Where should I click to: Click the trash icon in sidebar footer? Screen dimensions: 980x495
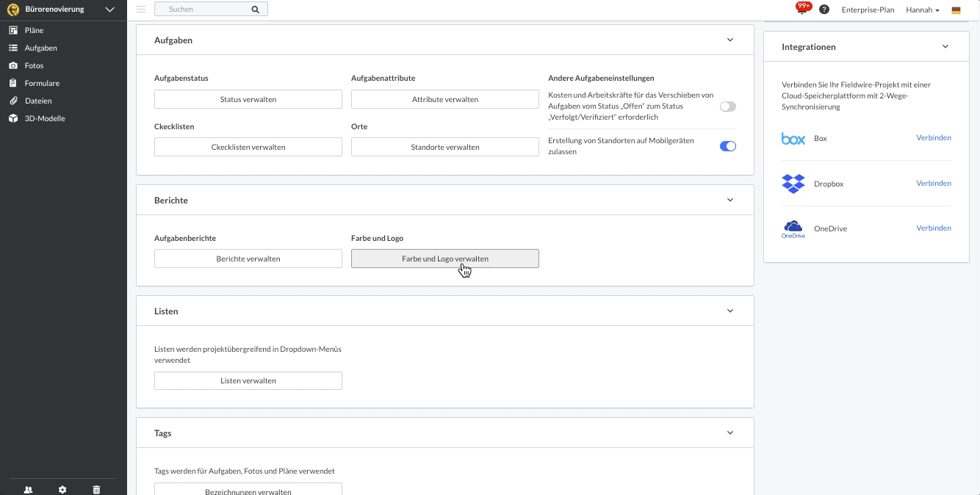(96, 489)
